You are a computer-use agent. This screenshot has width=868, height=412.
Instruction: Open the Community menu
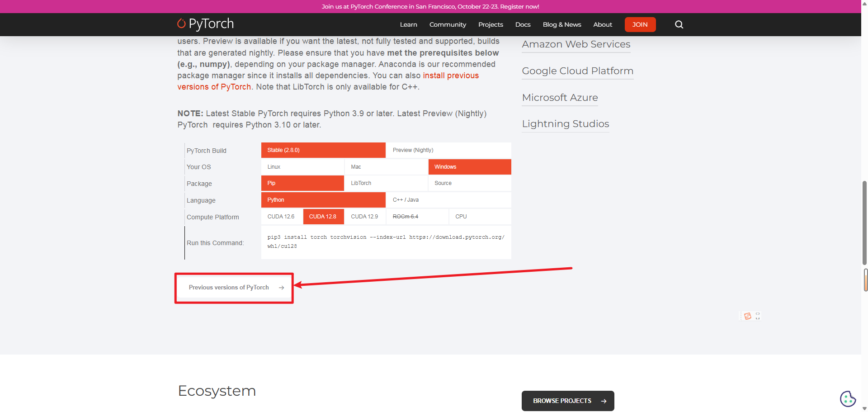click(448, 24)
